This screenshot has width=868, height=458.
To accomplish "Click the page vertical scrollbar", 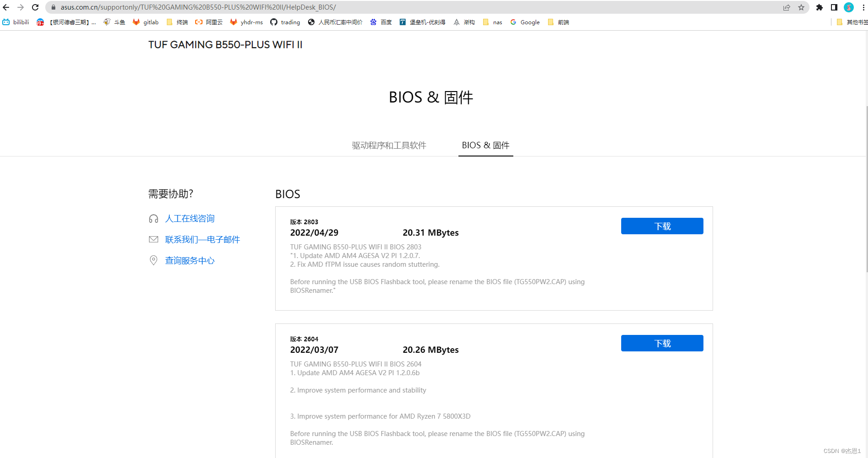I will [x=866, y=190].
